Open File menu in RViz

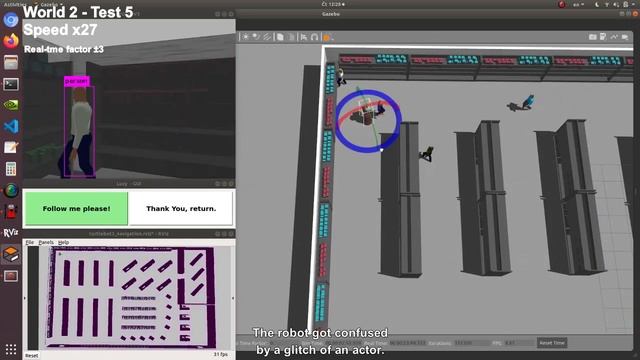[30, 242]
